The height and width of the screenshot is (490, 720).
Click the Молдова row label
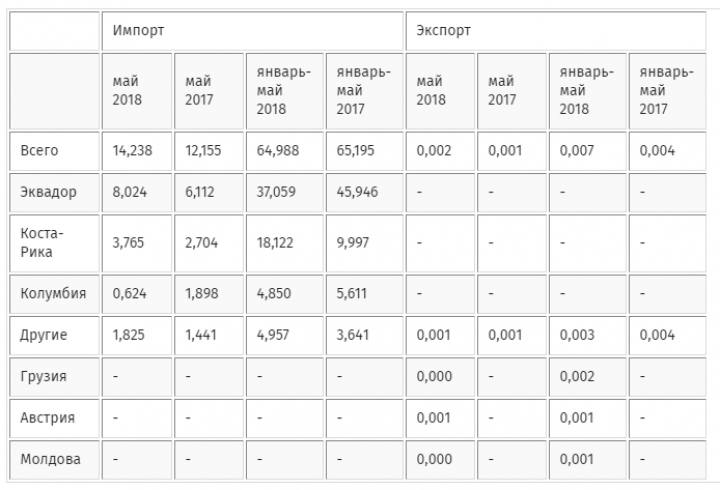coord(55,459)
